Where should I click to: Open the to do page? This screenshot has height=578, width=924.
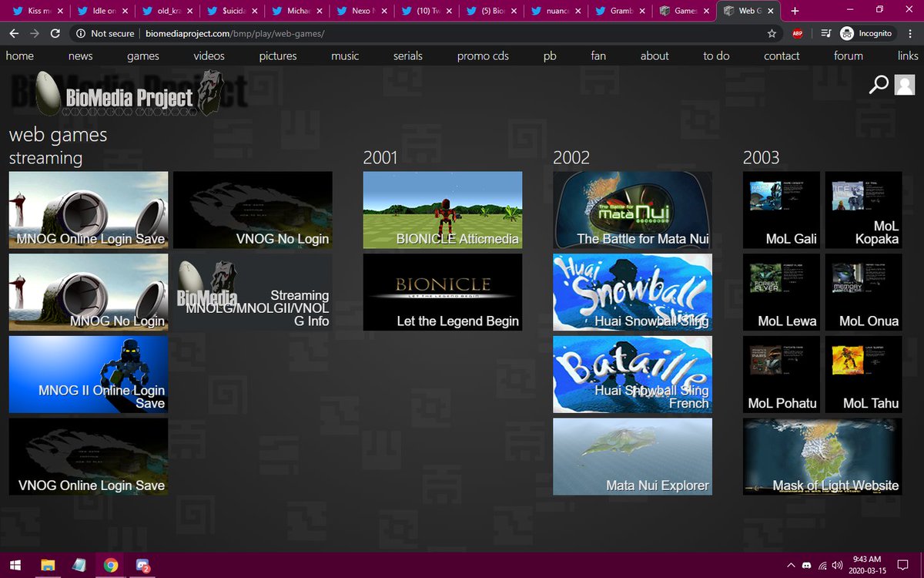click(x=716, y=55)
